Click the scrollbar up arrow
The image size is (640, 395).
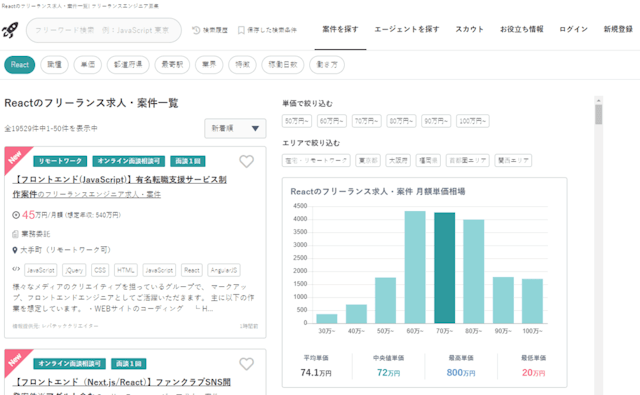pyautogui.click(x=598, y=100)
